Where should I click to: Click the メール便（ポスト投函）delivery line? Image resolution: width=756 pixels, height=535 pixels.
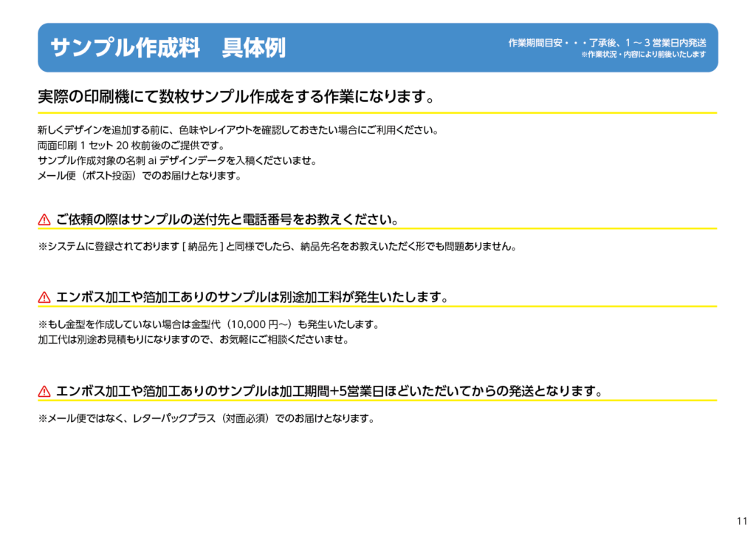coord(140,176)
